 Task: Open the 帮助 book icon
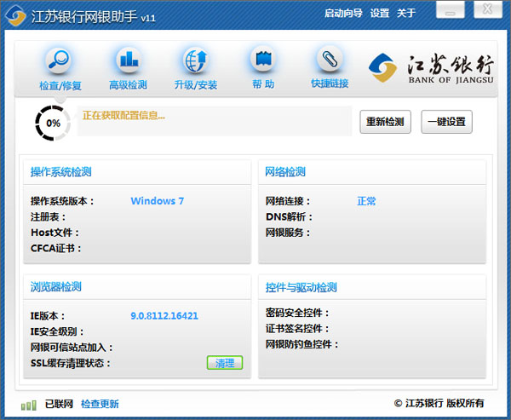tap(263, 61)
